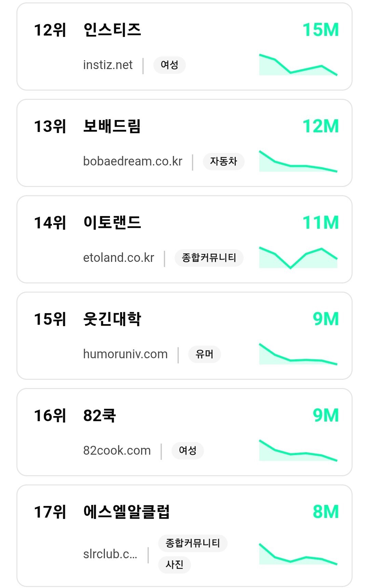Open bobaedream.co.kr link
This screenshot has width=369, height=588.
tap(133, 161)
